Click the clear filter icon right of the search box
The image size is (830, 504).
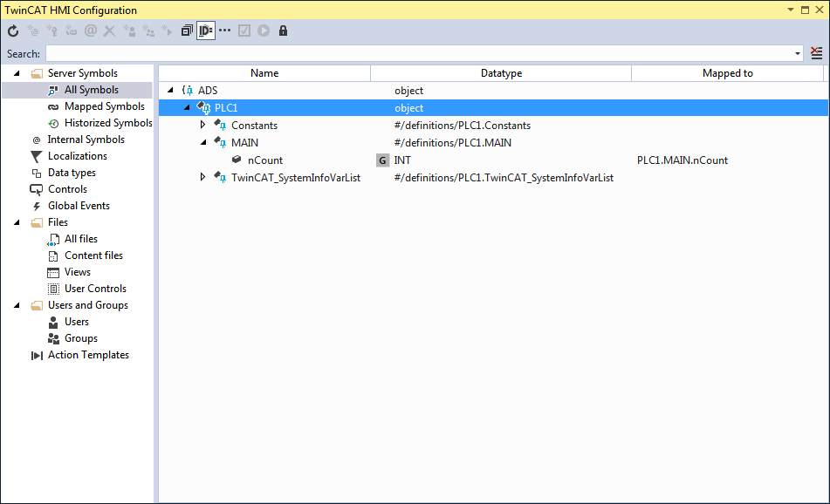pyautogui.click(x=817, y=53)
